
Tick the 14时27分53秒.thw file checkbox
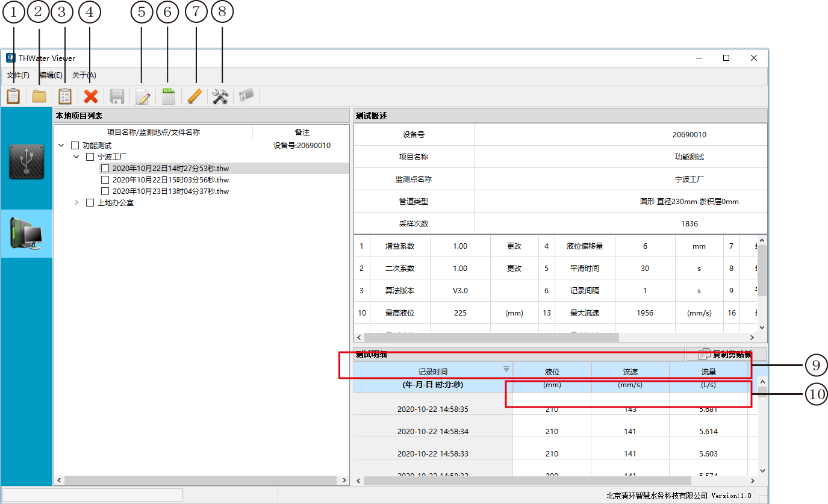coord(105,168)
